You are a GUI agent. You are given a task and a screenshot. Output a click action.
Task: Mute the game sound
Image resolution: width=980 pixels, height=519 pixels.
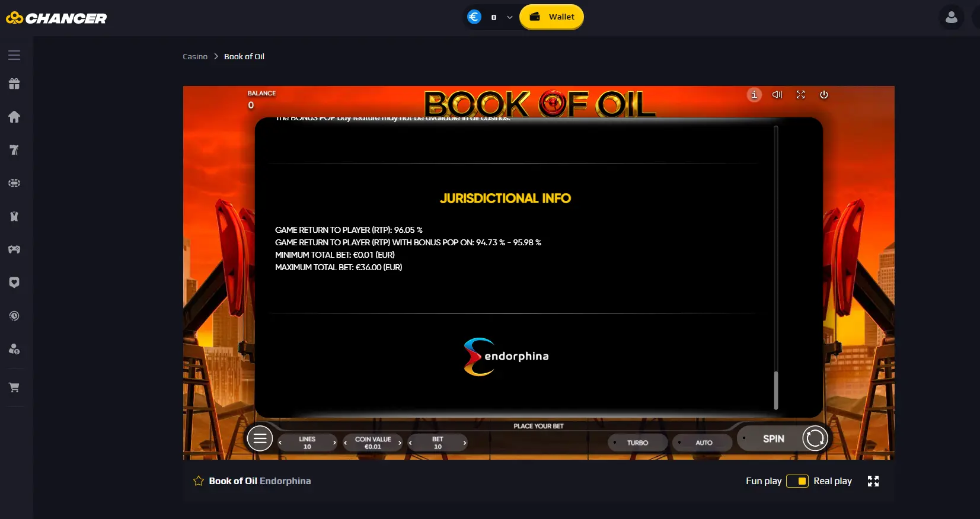(x=777, y=95)
